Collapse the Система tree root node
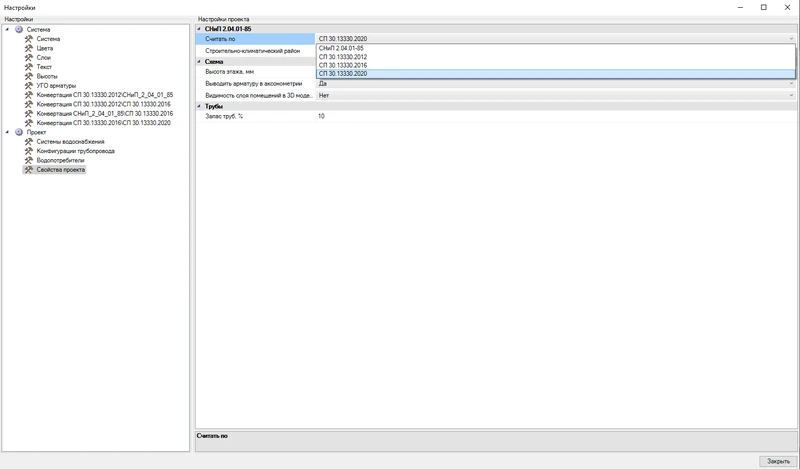Screen dimensions: 800x469 [x=7, y=30]
